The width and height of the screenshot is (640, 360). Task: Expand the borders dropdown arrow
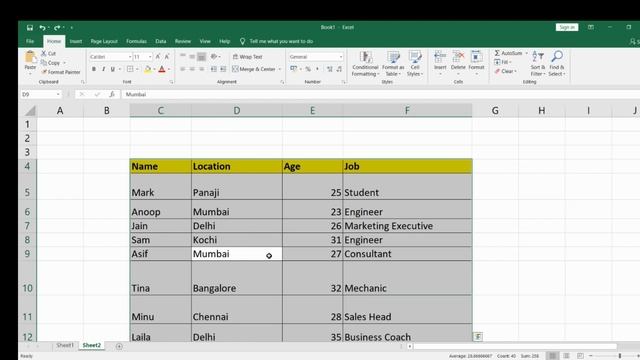137,69
